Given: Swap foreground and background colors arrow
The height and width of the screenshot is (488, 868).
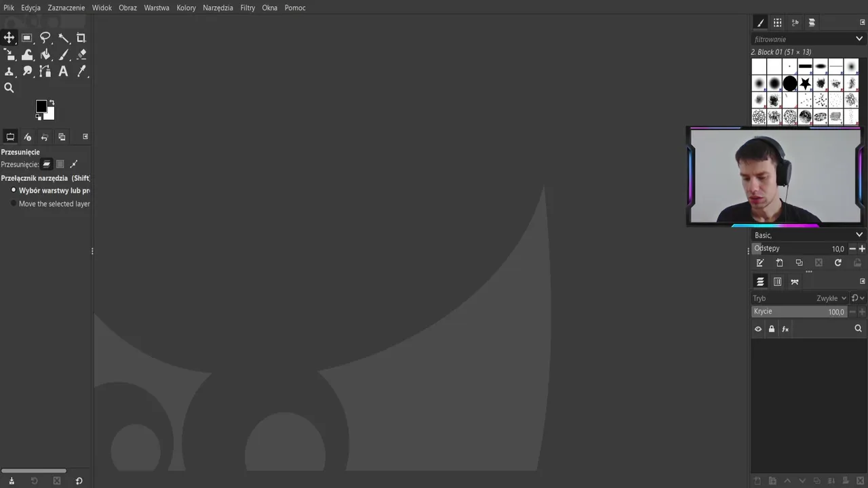Looking at the screenshot, I should (52, 103).
